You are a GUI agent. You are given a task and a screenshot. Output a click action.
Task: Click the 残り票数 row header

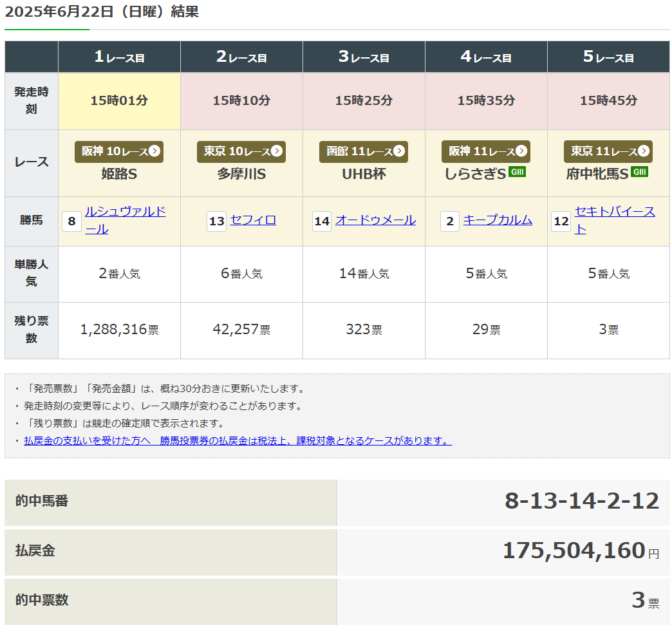coord(32,330)
